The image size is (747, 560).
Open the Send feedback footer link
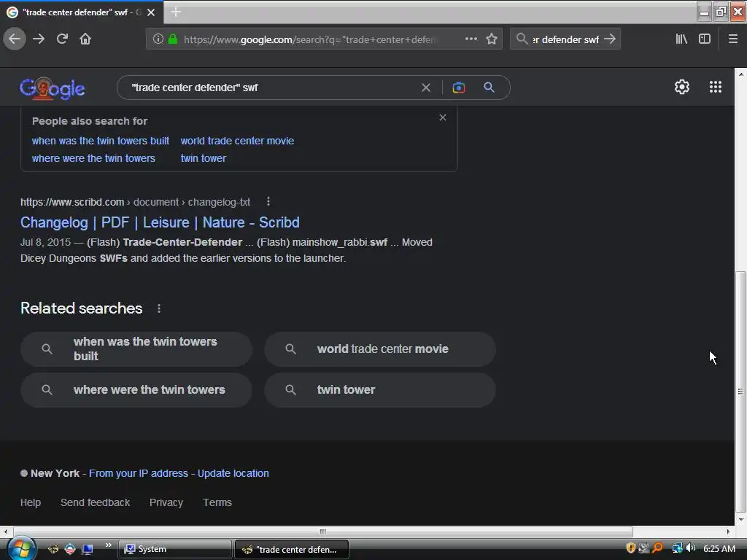[96, 502]
